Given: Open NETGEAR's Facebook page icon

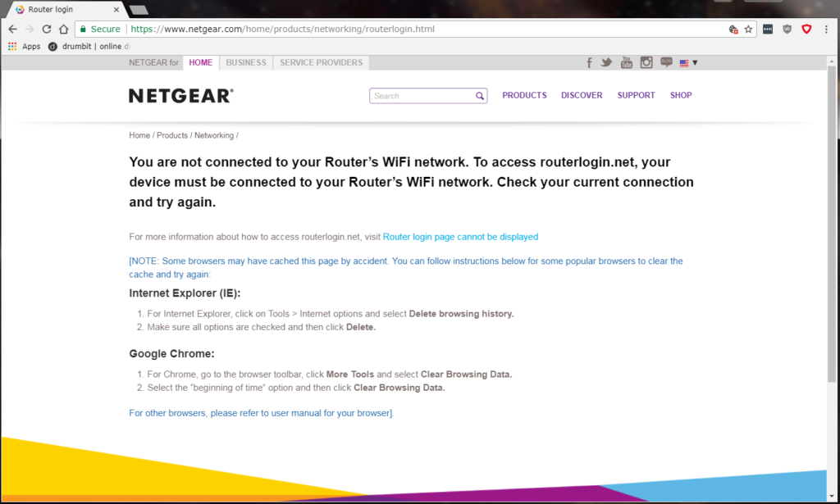Looking at the screenshot, I should coord(589,63).
